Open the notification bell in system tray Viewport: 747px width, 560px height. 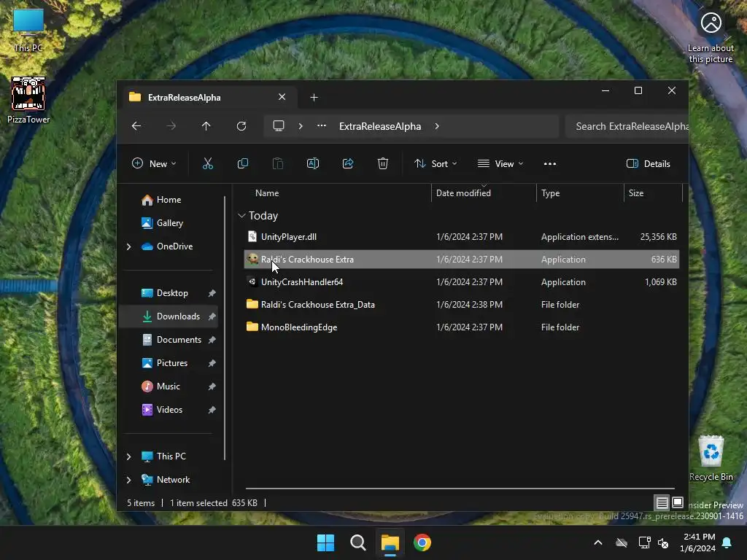coord(727,542)
